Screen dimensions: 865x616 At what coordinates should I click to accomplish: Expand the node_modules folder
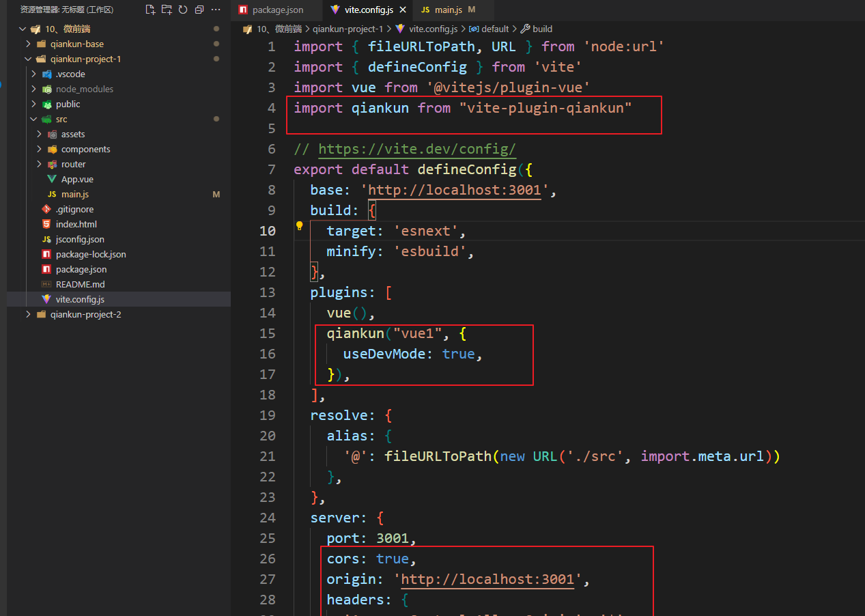coord(33,89)
